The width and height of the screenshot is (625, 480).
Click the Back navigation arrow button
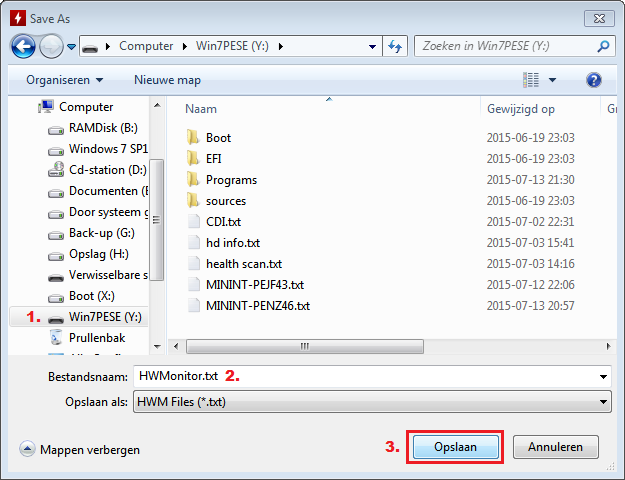[24, 46]
